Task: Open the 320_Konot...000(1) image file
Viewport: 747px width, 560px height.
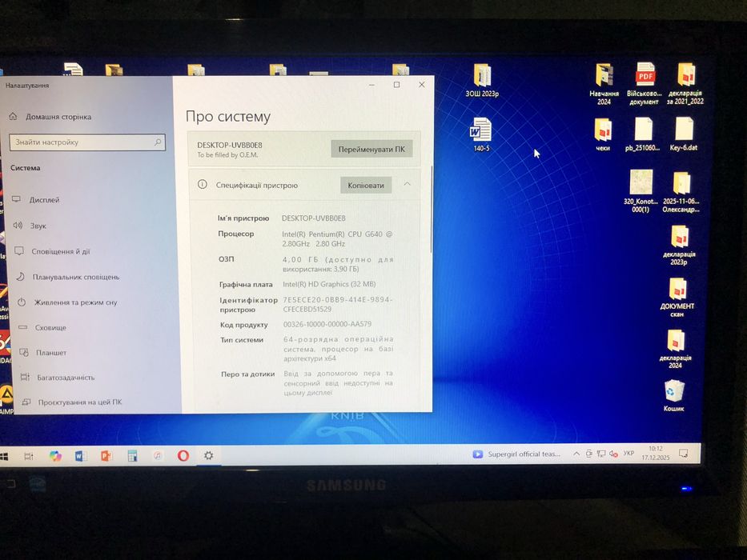Action: point(641,191)
